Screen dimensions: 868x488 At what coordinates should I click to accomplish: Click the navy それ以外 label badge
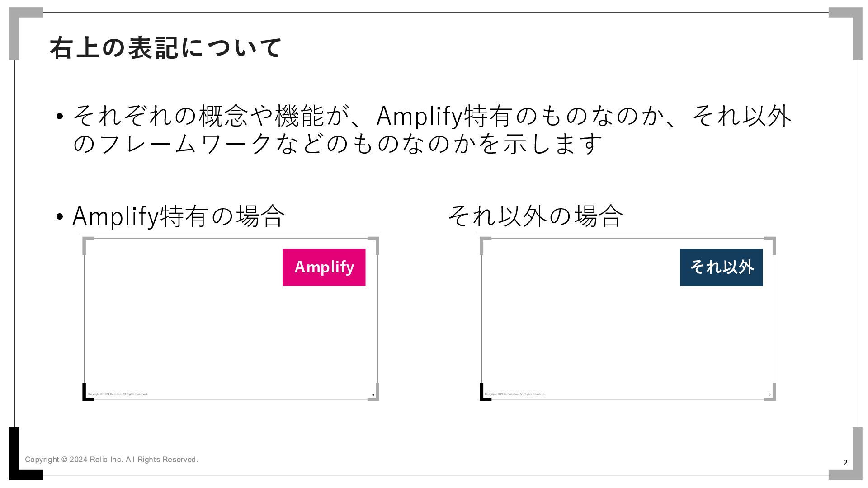pyautogui.click(x=721, y=267)
